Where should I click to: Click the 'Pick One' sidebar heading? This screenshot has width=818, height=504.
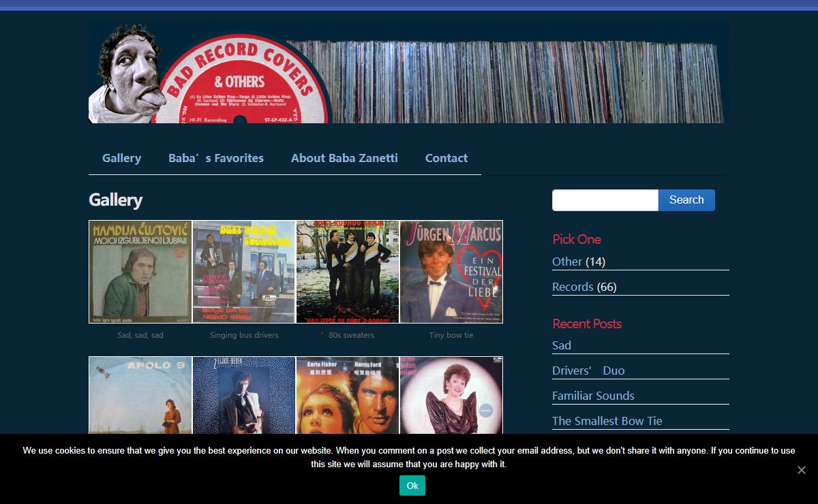tap(577, 239)
